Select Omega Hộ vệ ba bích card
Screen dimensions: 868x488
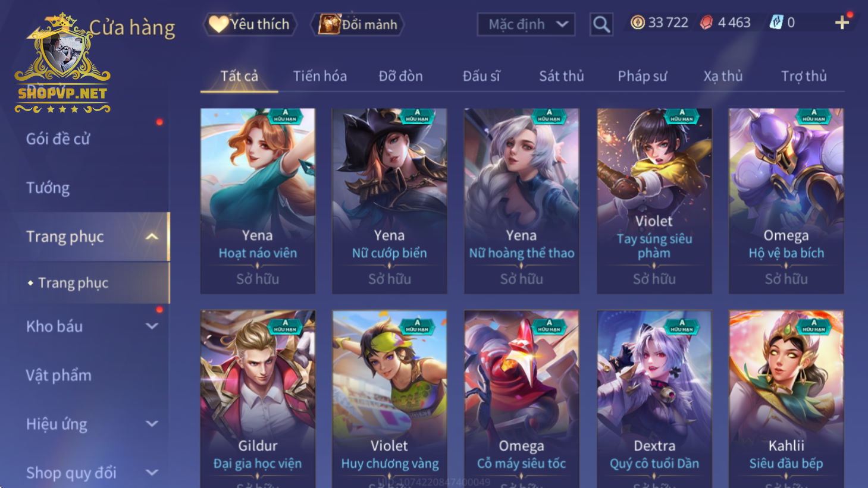pyautogui.click(x=786, y=201)
